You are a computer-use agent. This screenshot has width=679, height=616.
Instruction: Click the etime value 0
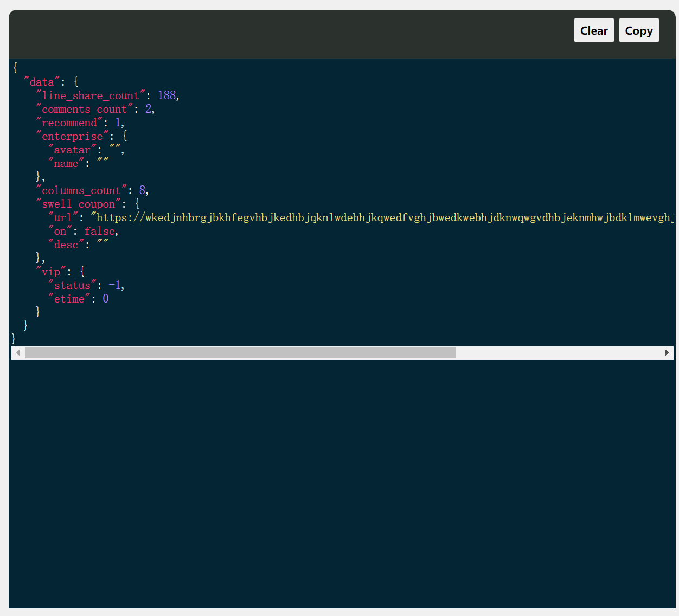[x=105, y=298]
